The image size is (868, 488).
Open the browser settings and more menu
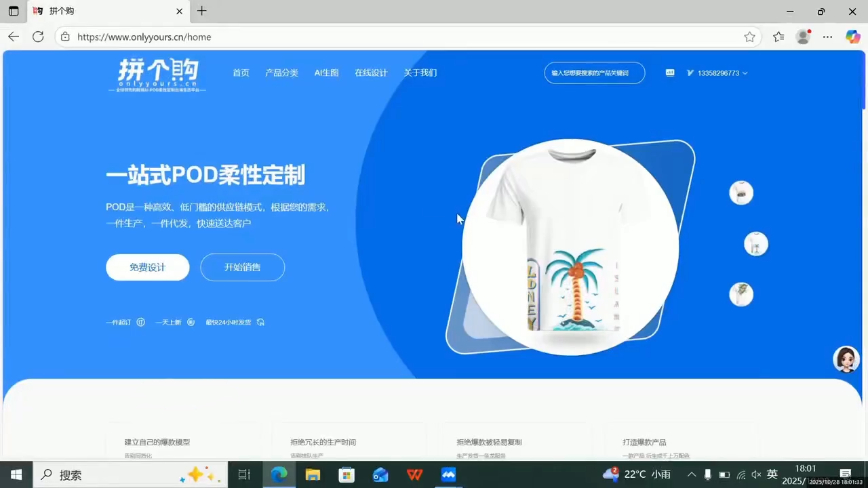[827, 37]
